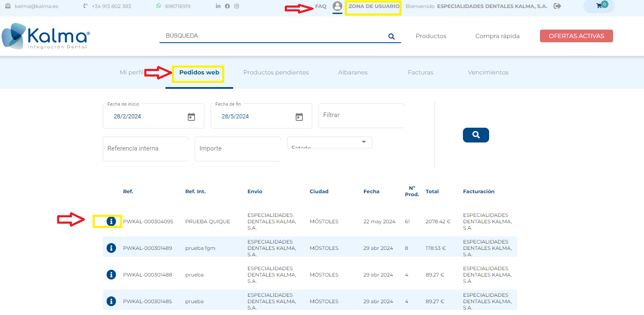The height and width of the screenshot is (315, 644).
Task: Click the Fecha de fin date field
Action: pyautogui.click(x=261, y=116)
